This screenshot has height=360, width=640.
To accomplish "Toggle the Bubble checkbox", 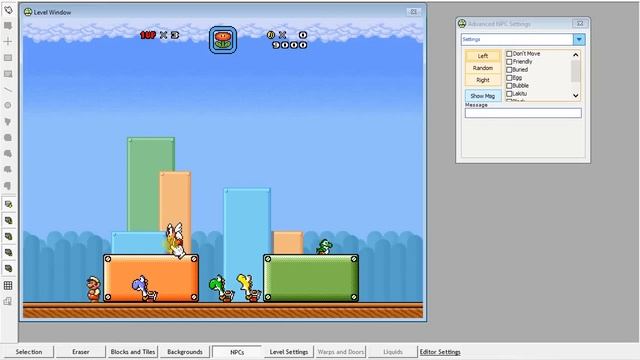I will coord(509,86).
